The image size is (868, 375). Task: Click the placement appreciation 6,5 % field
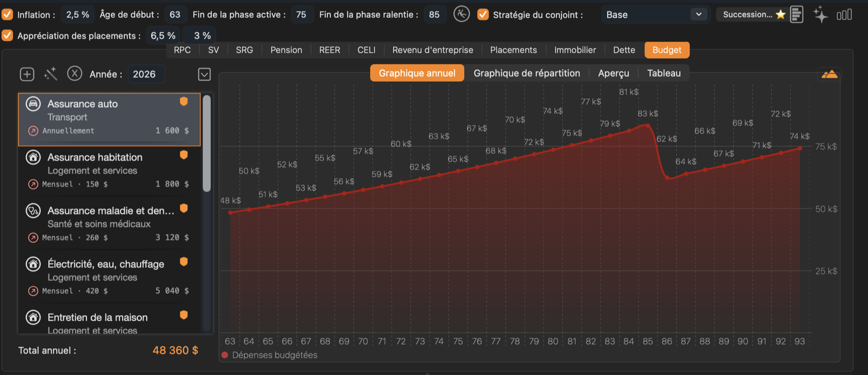[x=163, y=36]
